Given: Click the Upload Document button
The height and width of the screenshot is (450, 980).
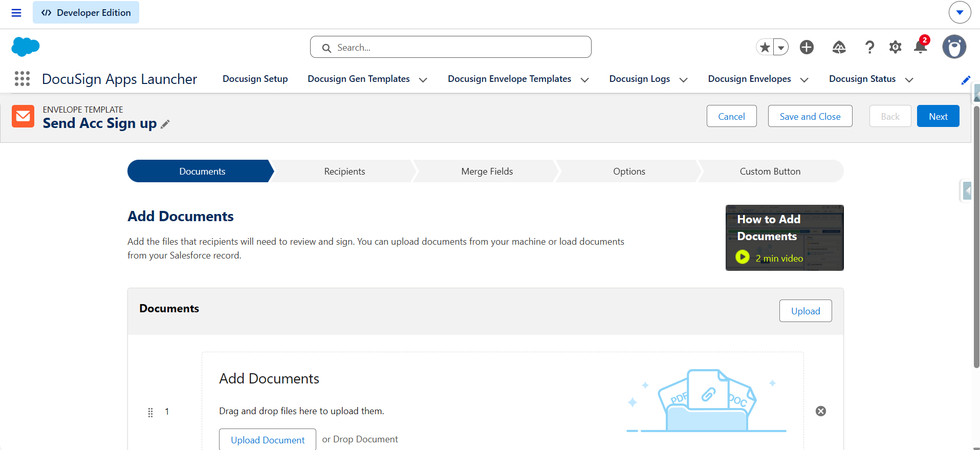Looking at the screenshot, I should [268, 440].
